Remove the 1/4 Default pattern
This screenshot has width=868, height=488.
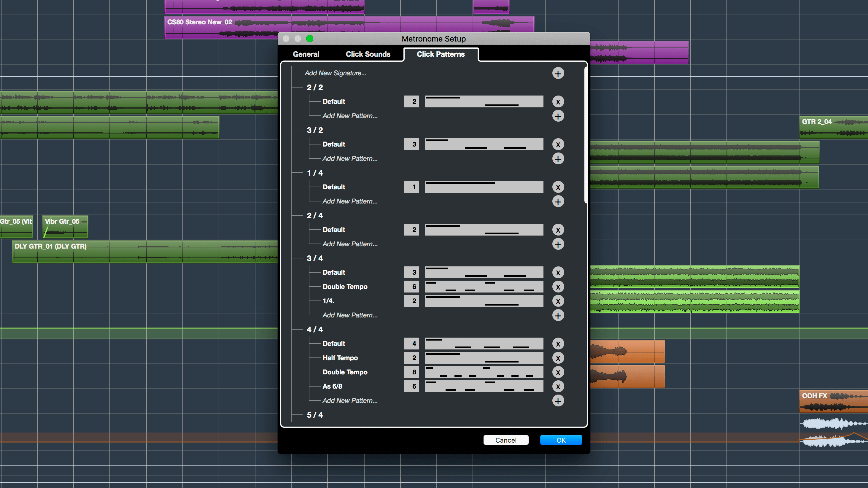pyautogui.click(x=558, y=187)
